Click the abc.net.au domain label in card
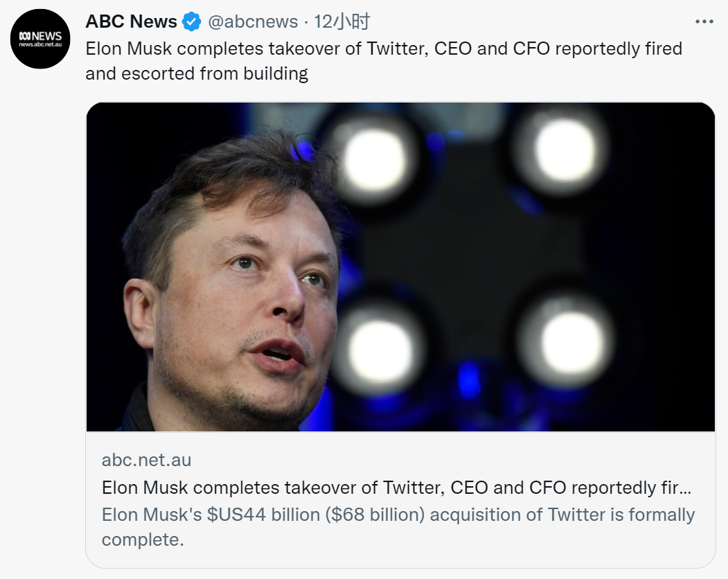The image size is (728, 579). pos(146,460)
